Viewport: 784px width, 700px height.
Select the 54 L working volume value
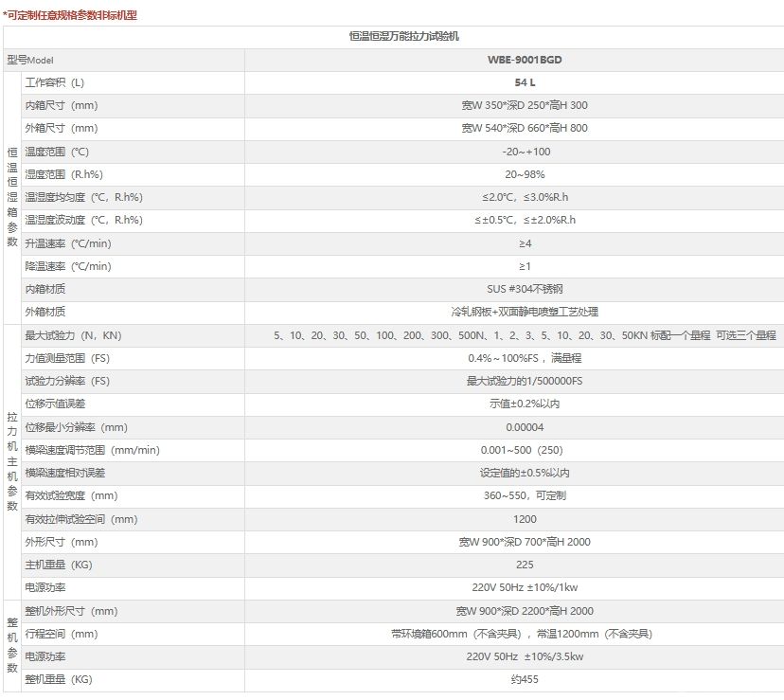point(525,82)
